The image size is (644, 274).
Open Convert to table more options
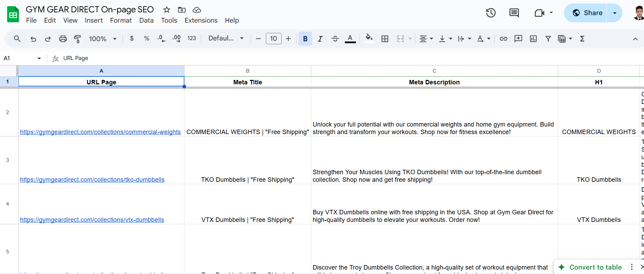tap(632, 267)
